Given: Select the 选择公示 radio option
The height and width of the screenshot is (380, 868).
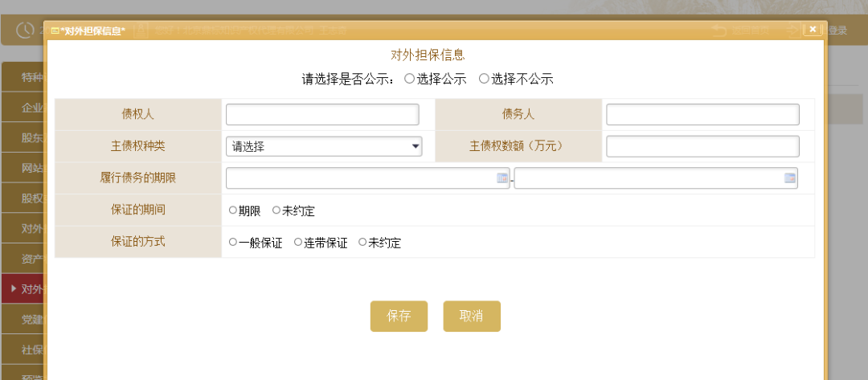Looking at the screenshot, I should pyautogui.click(x=409, y=79).
